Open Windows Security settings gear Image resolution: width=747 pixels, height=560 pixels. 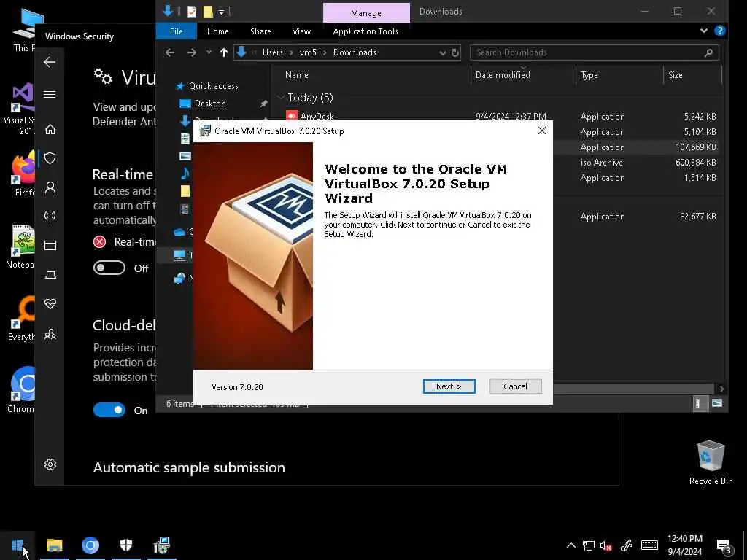[x=50, y=464]
